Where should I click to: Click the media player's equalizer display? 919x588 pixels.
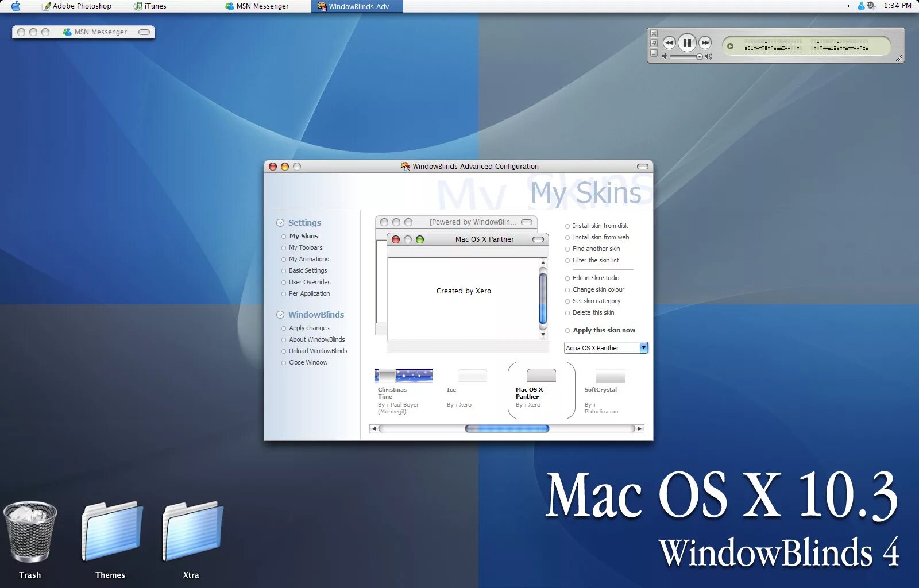806,47
